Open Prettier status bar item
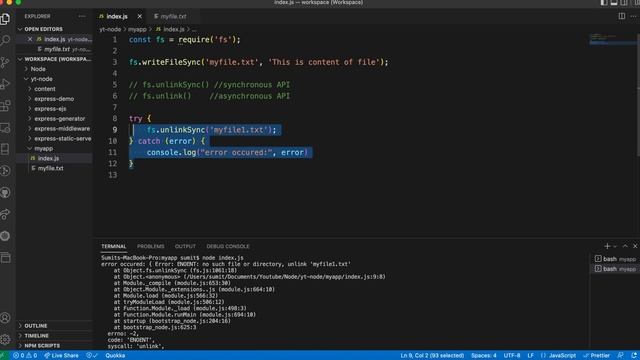Screen dimensions: 640x360 pyautogui.click(x=597, y=356)
